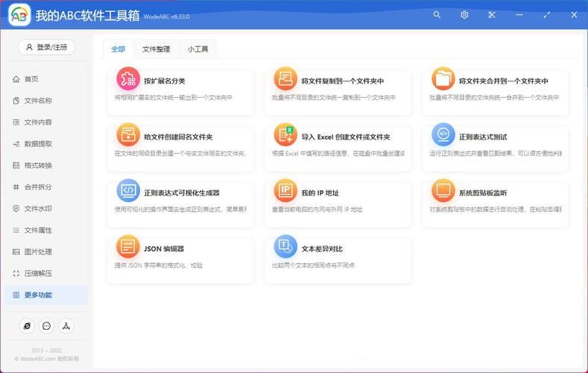Click the JSON 编辑器 title text
The width and height of the screenshot is (588, 373).
(x=164, y=248)
